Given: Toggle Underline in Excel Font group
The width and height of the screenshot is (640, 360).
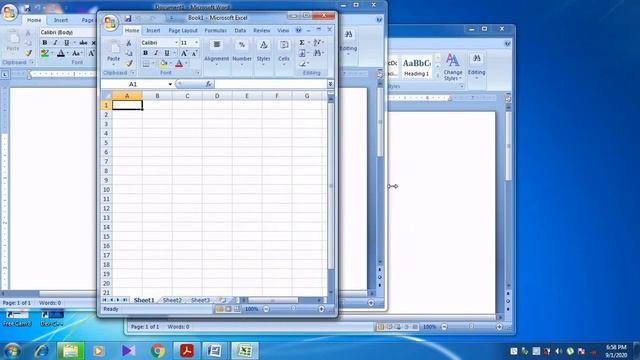Looking at the screenshot, I should (167, 53).
